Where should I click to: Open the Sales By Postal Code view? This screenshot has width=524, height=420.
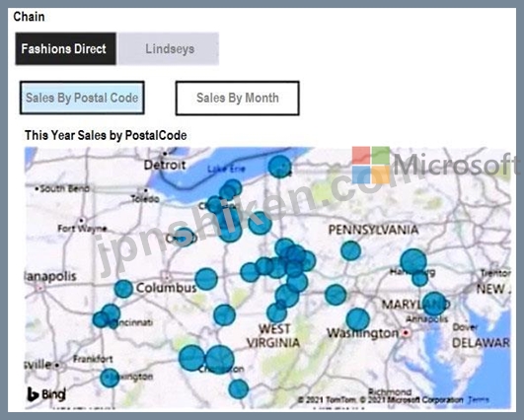tap(82, 98)
